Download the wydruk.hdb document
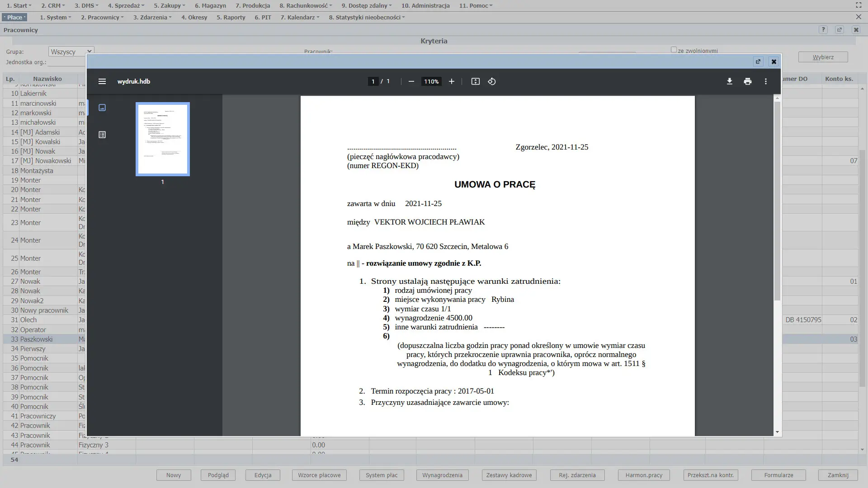This screenshot has height=488, width=868. pos(729,81)
